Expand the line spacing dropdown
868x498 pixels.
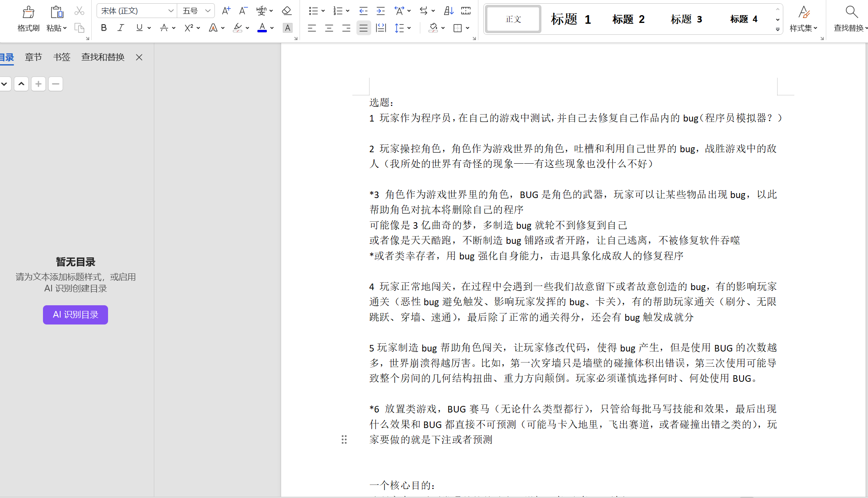pos(410,27)
